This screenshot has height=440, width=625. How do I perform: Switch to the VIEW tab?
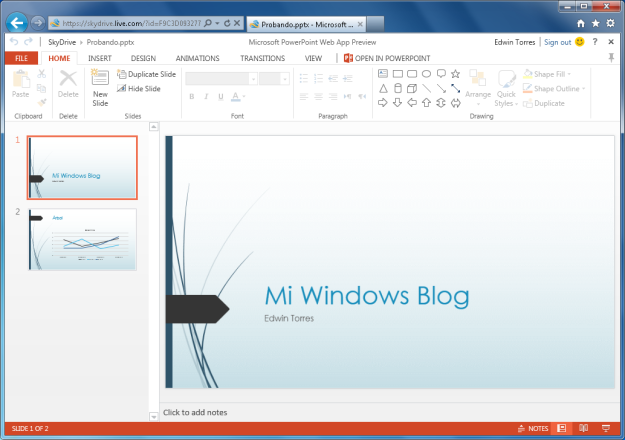tap(313, 58)
